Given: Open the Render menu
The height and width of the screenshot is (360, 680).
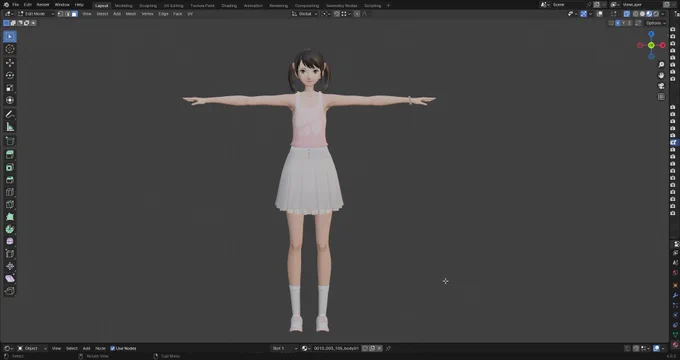Looking at the screenshot, I should (x=42, y=5).
